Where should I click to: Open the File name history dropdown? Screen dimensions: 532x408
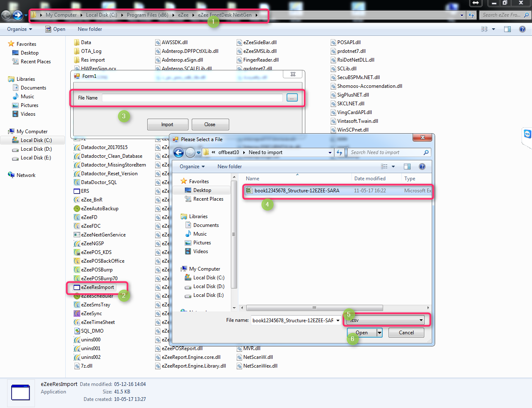(x=338, y=321)
